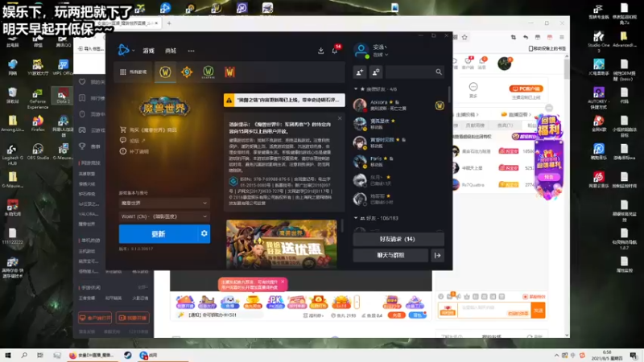
Task: Select the 所有游戏 all games tab
Action: [x=133, y=72]
